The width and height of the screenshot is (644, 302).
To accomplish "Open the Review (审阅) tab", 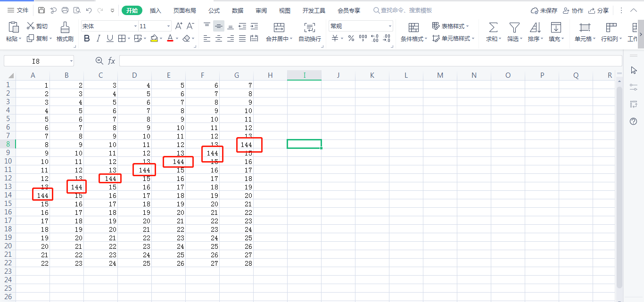I will (x=261, y=10).
